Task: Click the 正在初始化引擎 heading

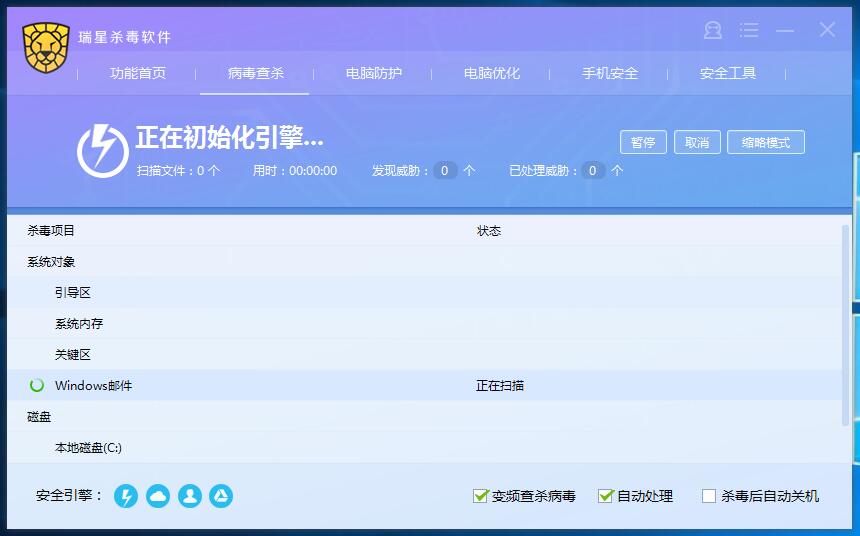Action: (x=229, y=137)
